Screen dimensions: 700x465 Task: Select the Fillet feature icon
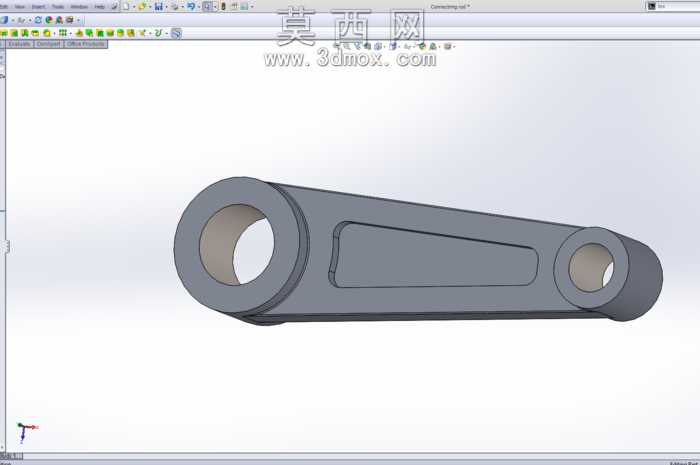click(46, 33)
